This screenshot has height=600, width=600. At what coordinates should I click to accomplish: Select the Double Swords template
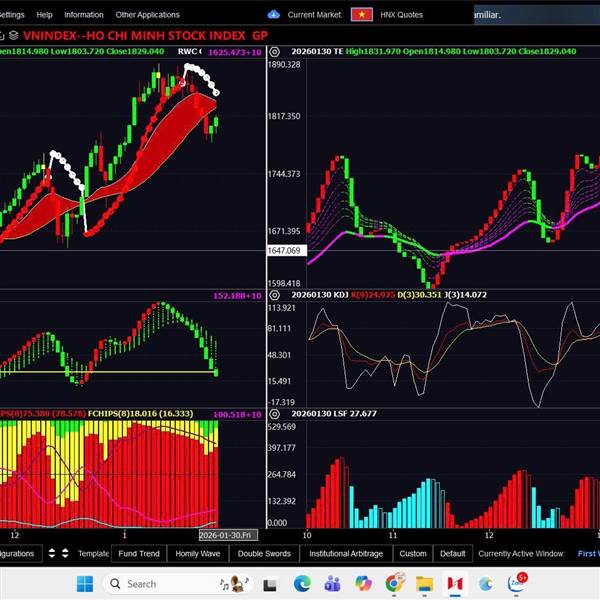[264, 553]
